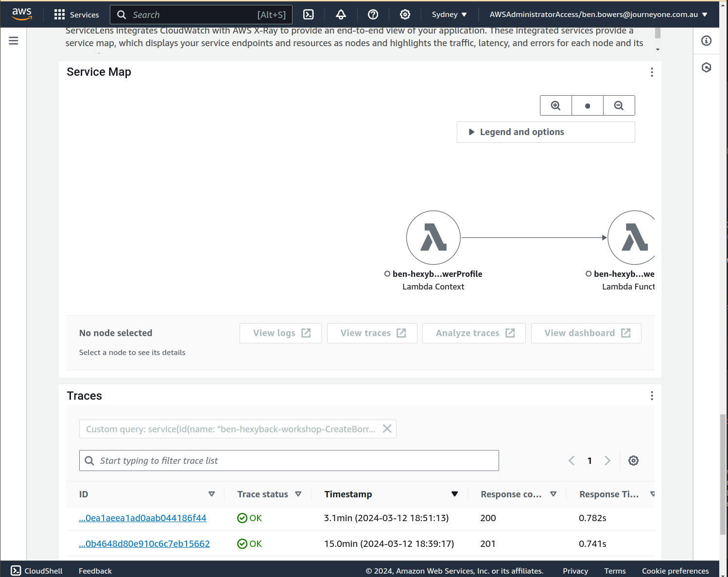Click response code 201
Screen dimensions: 728x577
(x=488, y=544)
